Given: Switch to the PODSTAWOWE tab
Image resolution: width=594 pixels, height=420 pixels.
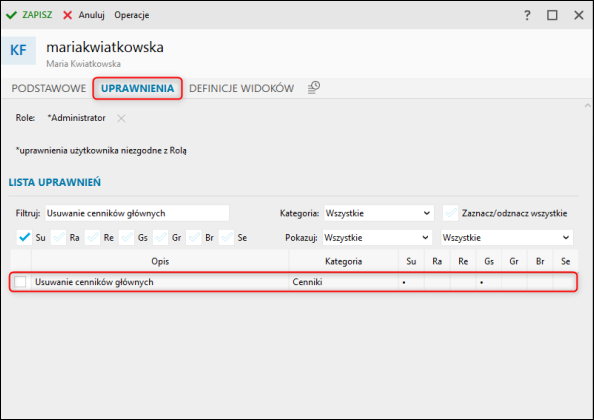Looking at the screenshot, I should [x=48, y=88].
